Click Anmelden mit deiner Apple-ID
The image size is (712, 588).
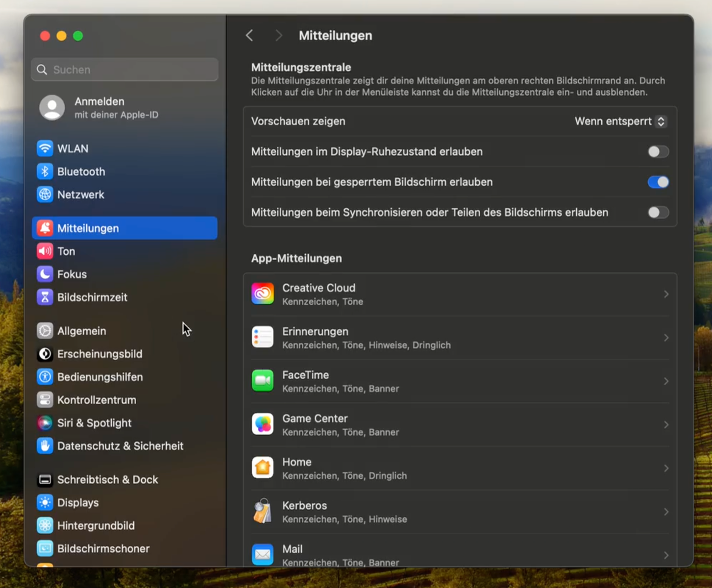click(x=99, y=107)
